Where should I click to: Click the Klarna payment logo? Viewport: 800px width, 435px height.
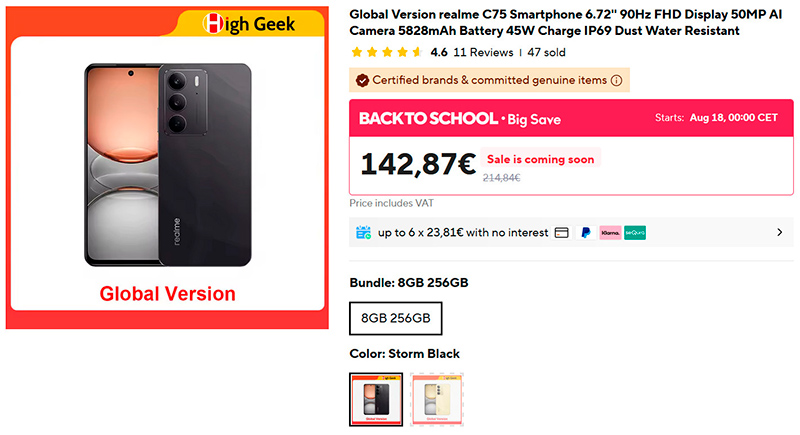coord(610,233)
